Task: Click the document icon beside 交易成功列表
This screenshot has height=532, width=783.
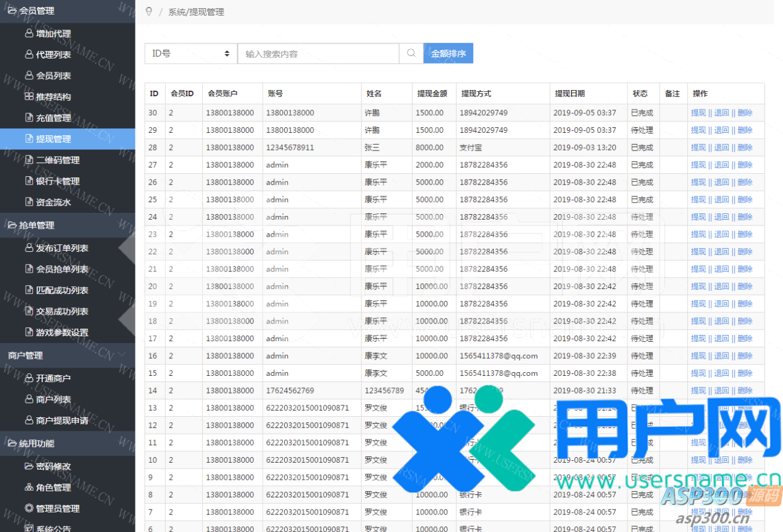Action: click(29, 311)
